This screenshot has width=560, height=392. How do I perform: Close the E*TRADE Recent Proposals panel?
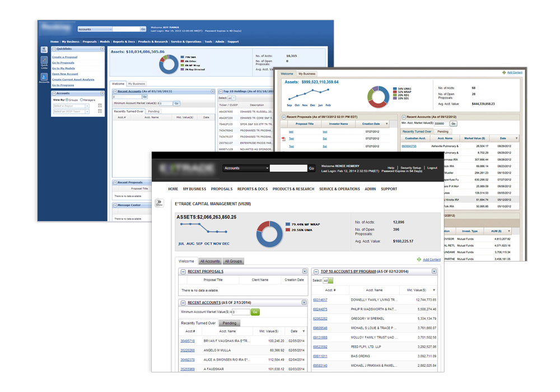pyautogui.click(x=305, y=272)
